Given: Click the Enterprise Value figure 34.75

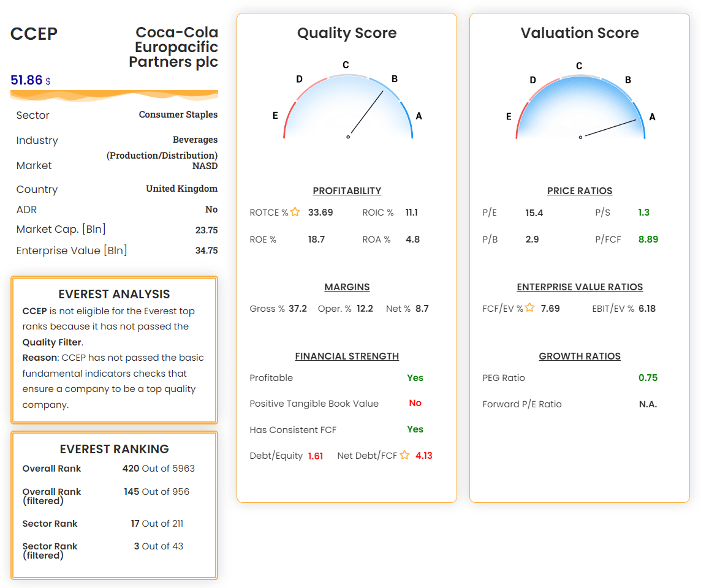Looking at the screenshot, I should pos(206,251).
